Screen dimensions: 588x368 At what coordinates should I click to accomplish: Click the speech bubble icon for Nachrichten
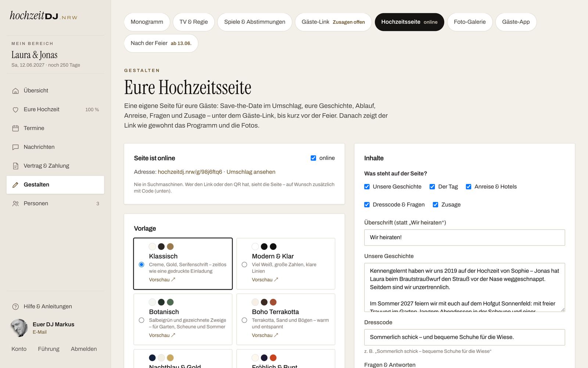point(15,147)
